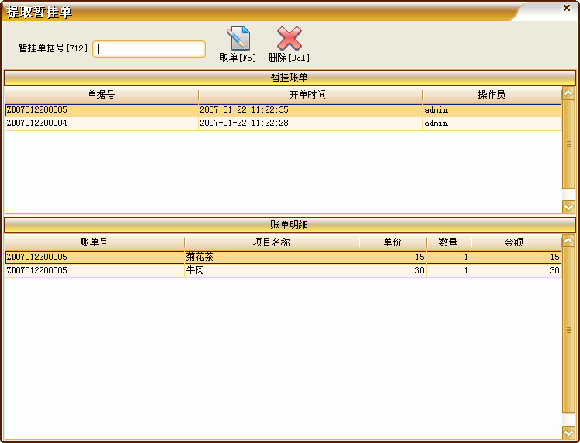Focus the 暂挂单据号 input field

[149, 49]
